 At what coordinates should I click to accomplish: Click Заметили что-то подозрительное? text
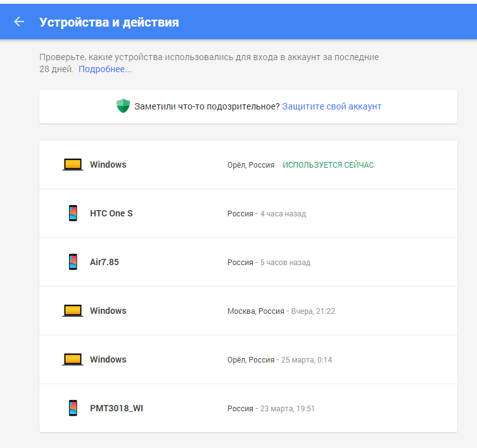coord(207,106)
